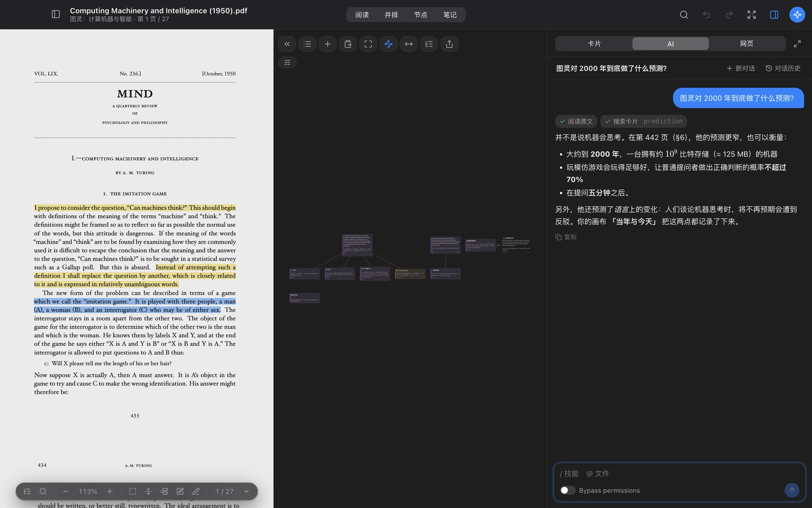
Task: Send message with up arrow button
Action: (792, 490)
